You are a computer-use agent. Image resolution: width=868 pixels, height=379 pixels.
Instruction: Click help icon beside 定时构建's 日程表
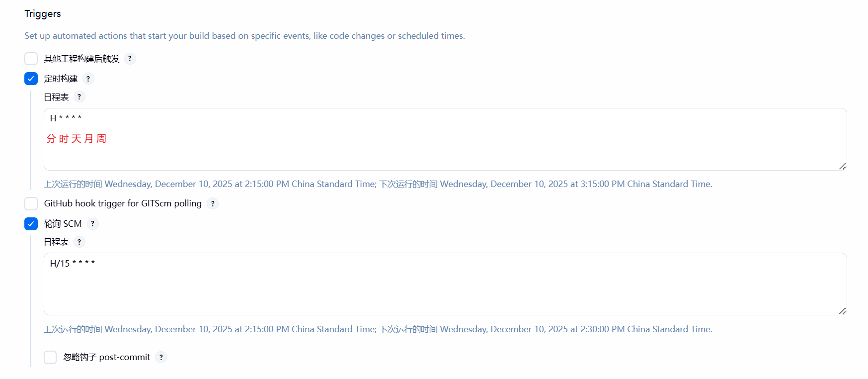pos(79,97)
